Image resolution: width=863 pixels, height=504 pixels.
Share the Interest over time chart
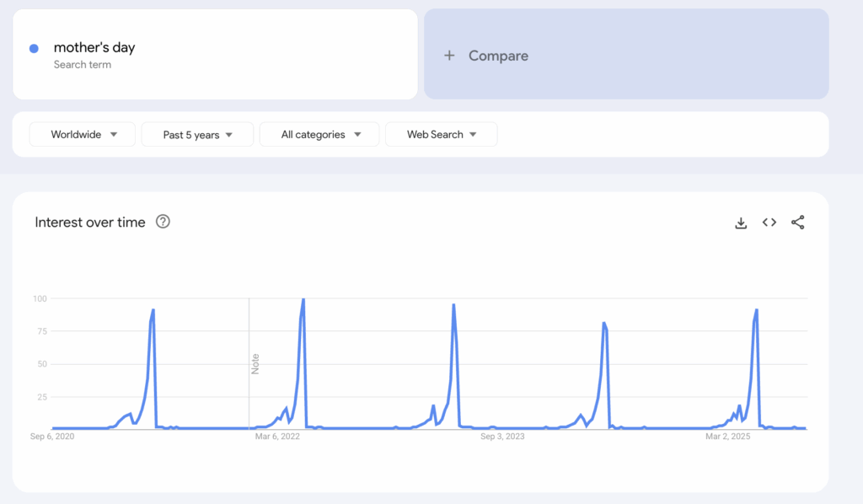797,223
